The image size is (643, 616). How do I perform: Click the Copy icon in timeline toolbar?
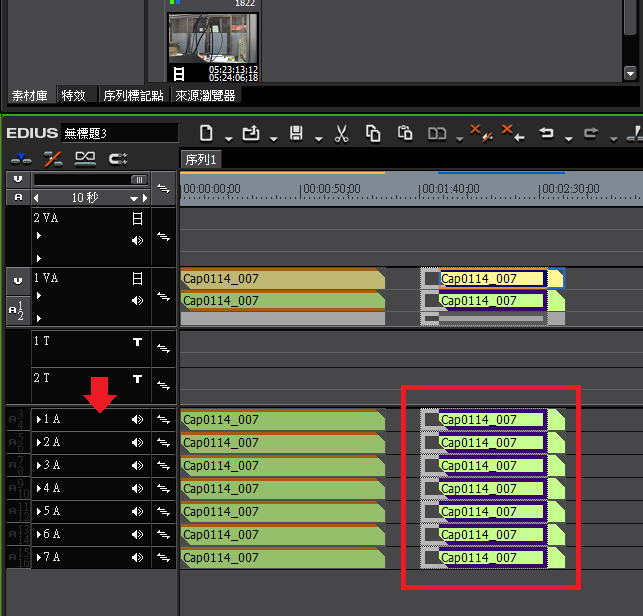tap(373, 133)
